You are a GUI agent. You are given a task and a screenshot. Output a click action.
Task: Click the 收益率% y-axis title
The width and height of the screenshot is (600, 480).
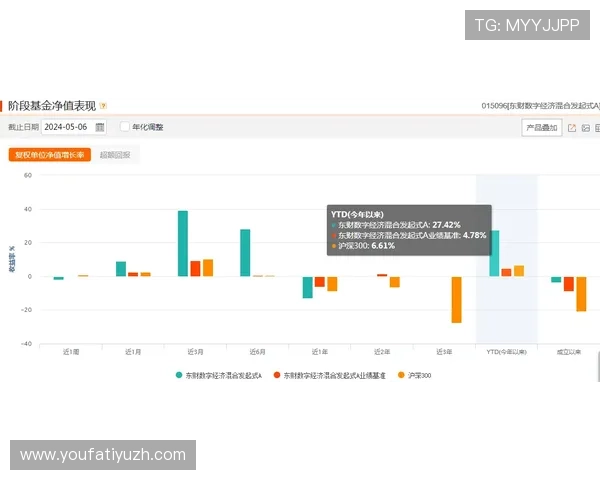(x=12, y=259)
